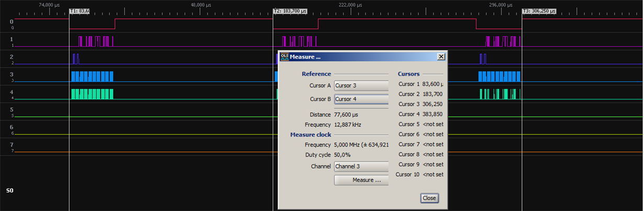Click the Close button in Measure dialog
The width and height of the screenshot is (644, 211).
429,198
